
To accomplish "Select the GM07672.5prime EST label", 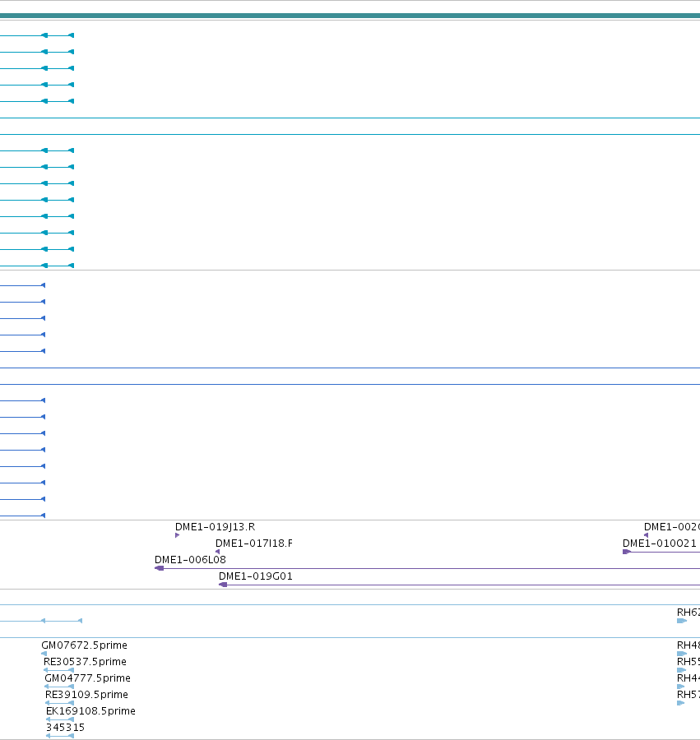I will (x=84, y=645).
